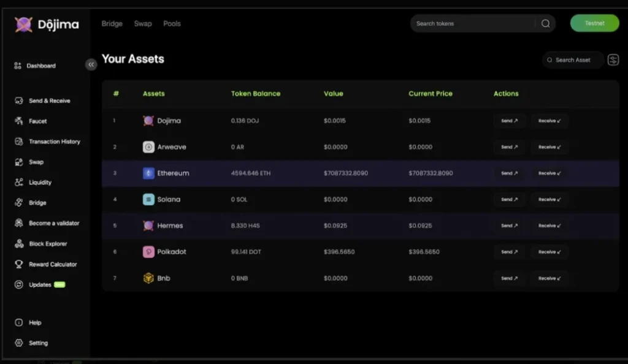Click the Token Balance column header
The image size is (628, 364).
[x=256, y=94]
